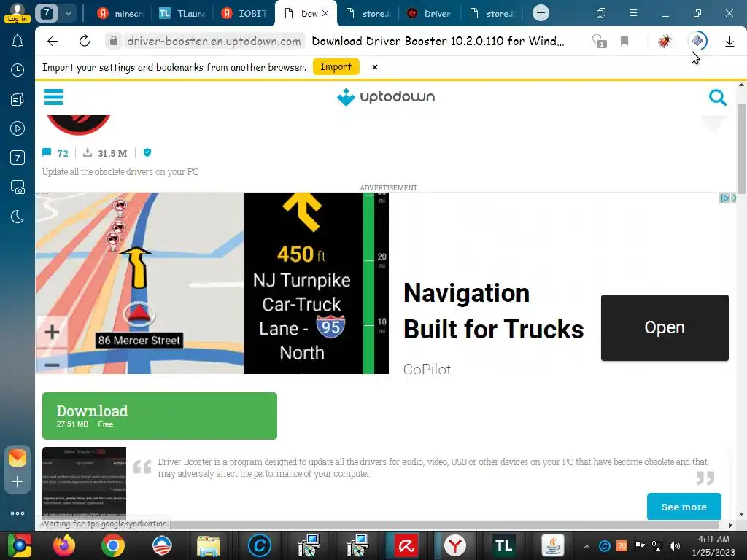Open the browser main menu icon
This screenshot has height=560, width=747.
coord(632,13)
